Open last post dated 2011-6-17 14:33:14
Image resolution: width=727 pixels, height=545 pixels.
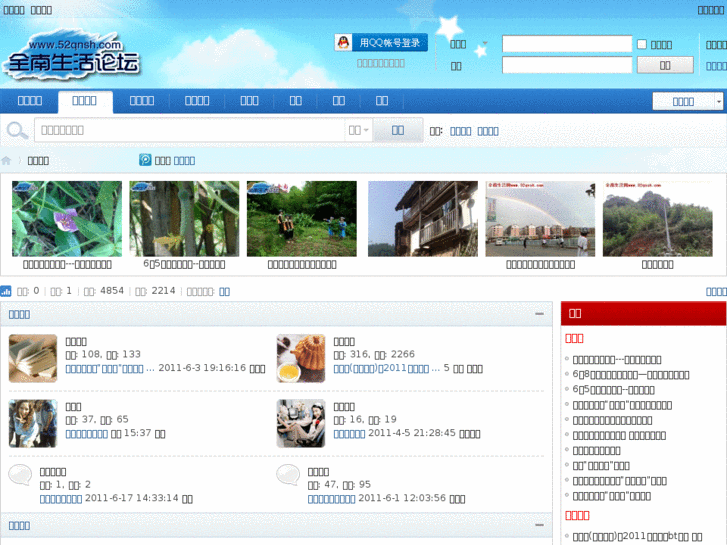pyautogui.click(x=61, y=499)
